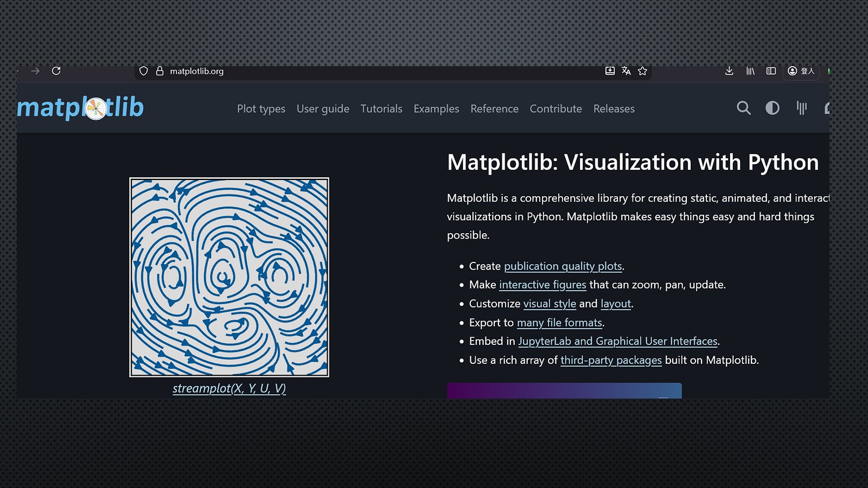
Task: Click the padlock site security icon
Action: pyautogui.click(x=159, y=71)
